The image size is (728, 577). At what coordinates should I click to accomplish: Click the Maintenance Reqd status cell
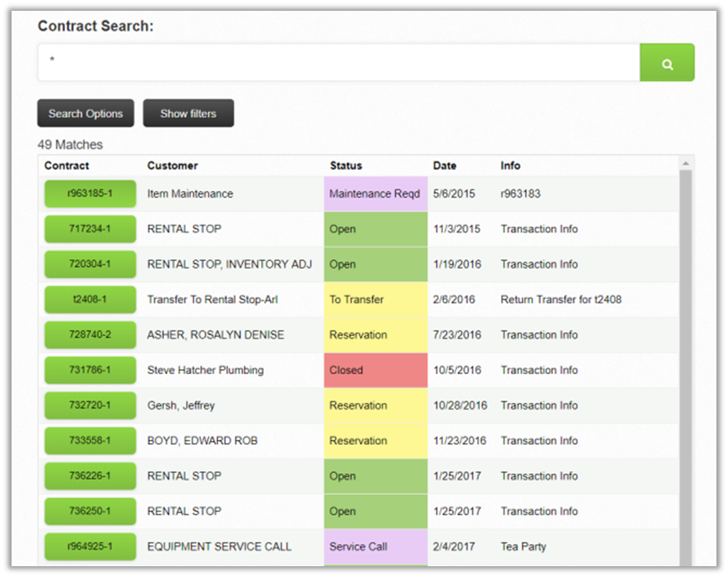pyautogui.click(x=375, y=194)
